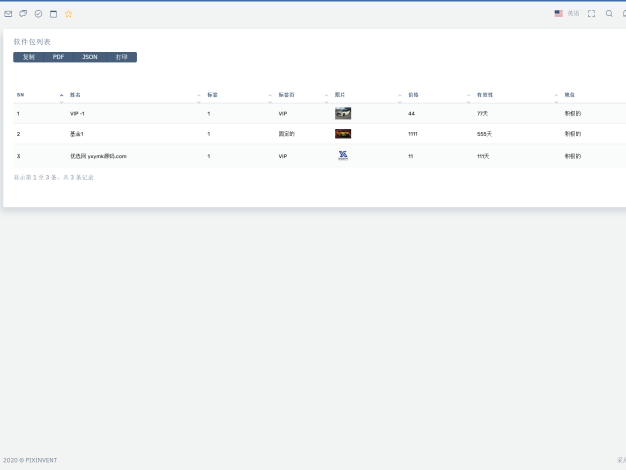Screen dimensions: 626x470
Task: Click the PIXINVENT footer link
Action: point(41,460)
